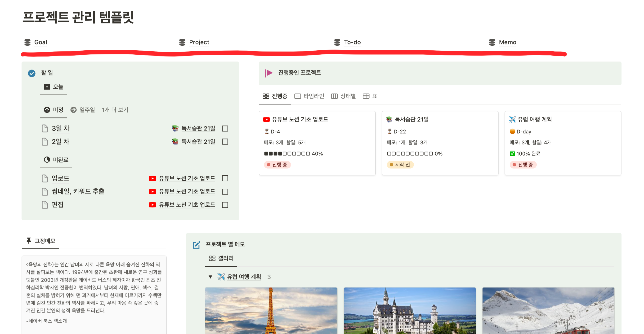Switch to the 타임라인 view tab

[x=309, y=96]
